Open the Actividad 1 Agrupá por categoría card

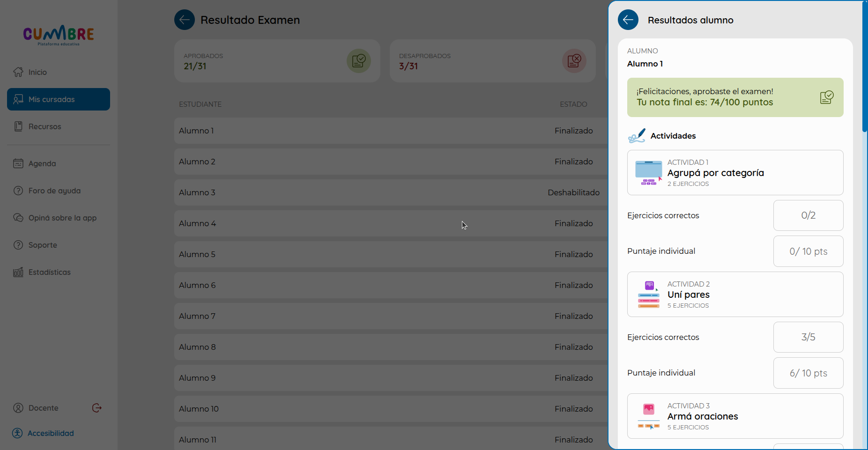(x=735, y=173)
